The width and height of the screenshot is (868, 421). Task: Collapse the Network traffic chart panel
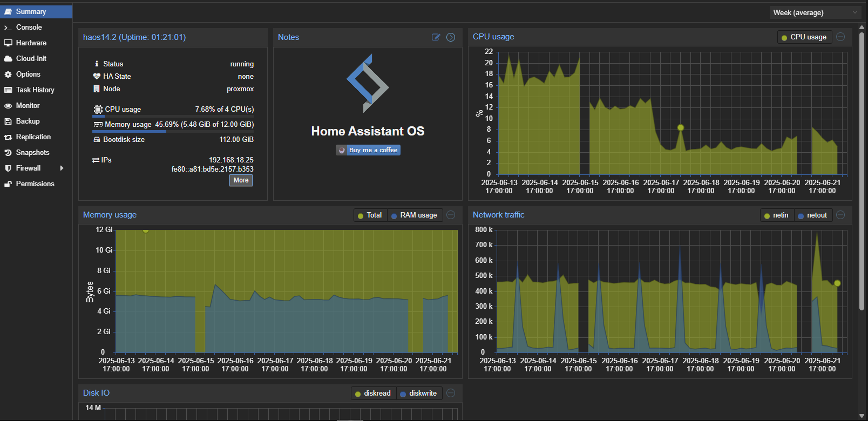tap(840, 215)
